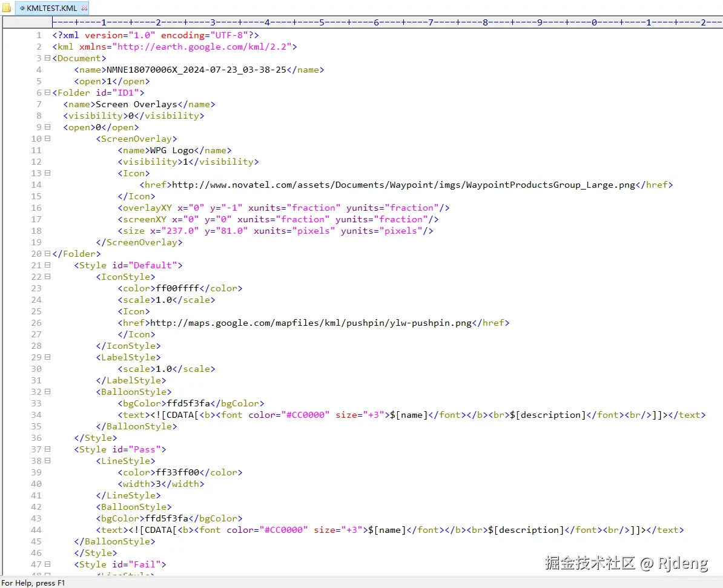This screenshot has height=588, width=723.
Task: Click the BalloonStyle tag on line 42
Action: point(134,507)
